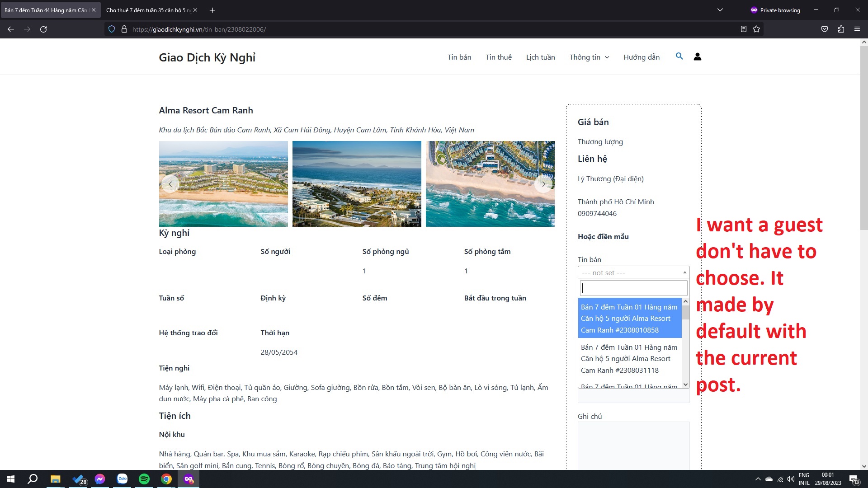Click the phone number 0909744046
Viewport: 868px width, 488px height.
597,214
